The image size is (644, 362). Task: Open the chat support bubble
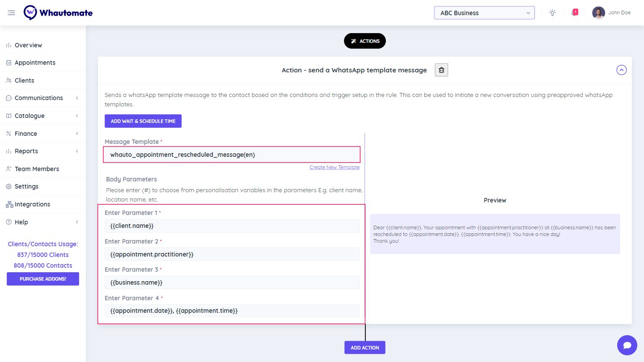click(x=627, y=345)
